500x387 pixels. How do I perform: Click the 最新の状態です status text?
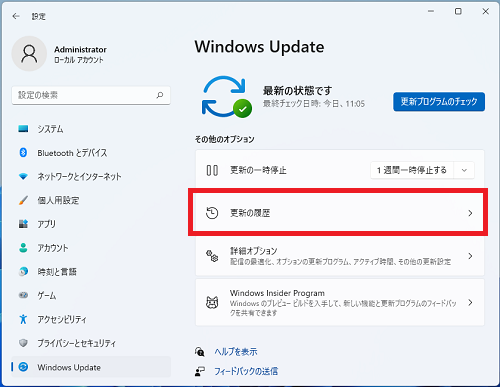(297, 90)
